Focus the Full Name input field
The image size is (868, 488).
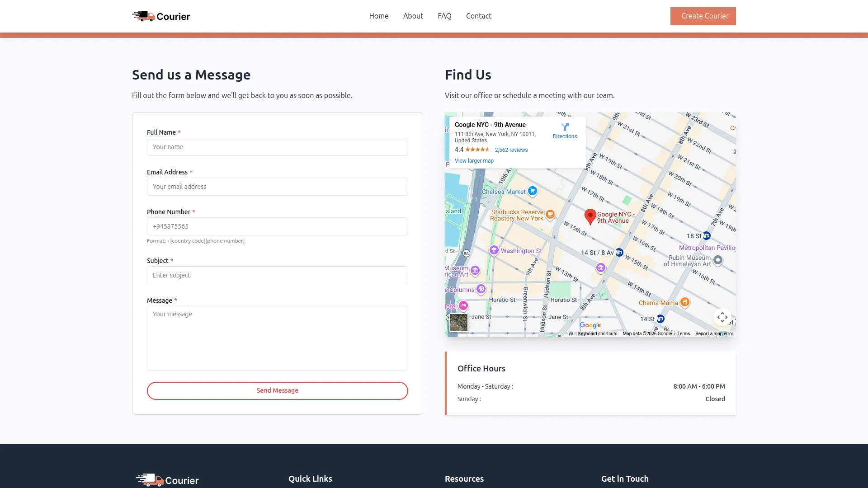pos(277,147)
